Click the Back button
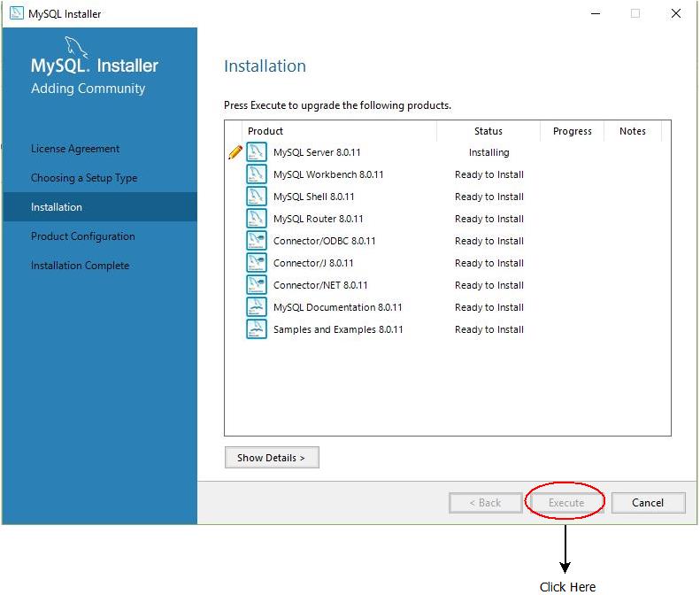700x595 pixels. (485, 503)
